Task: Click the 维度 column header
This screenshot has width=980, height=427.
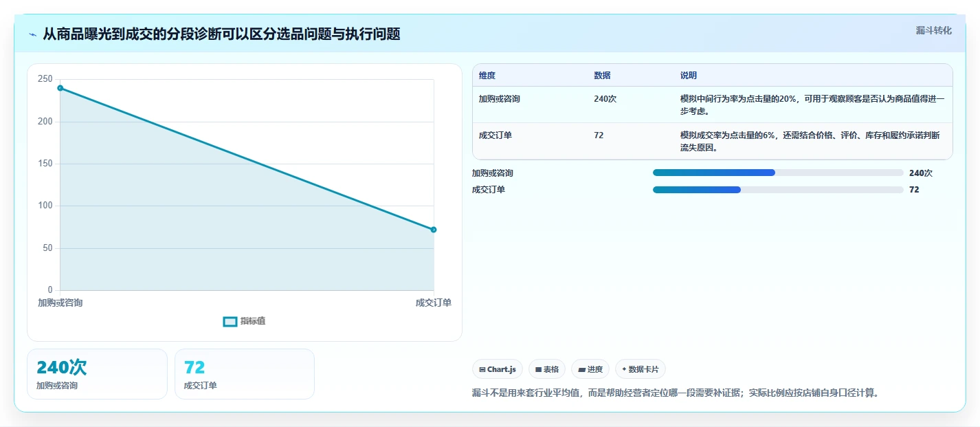Action: point(487,76)
